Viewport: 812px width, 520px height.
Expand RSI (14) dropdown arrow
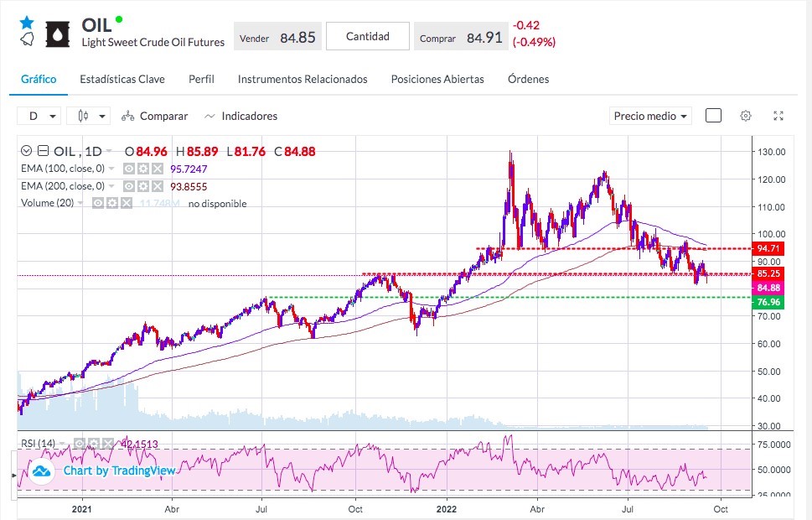pyautogui.click(x=62, y=444)
